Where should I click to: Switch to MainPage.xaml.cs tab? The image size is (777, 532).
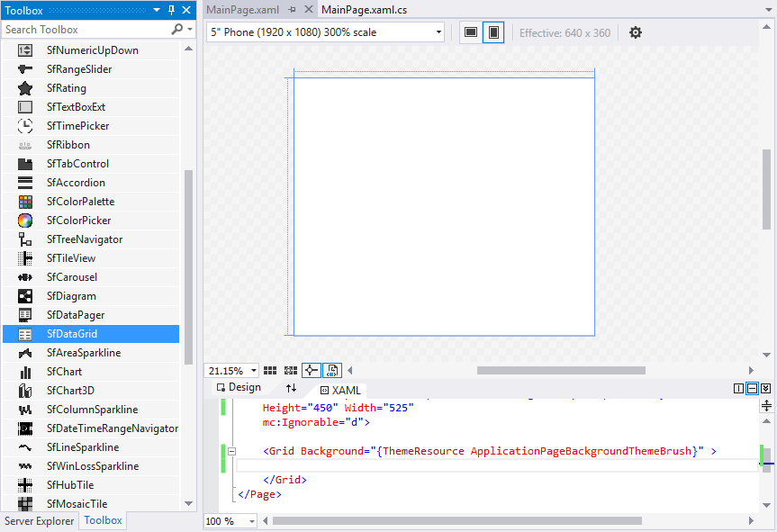click(365, 10)
